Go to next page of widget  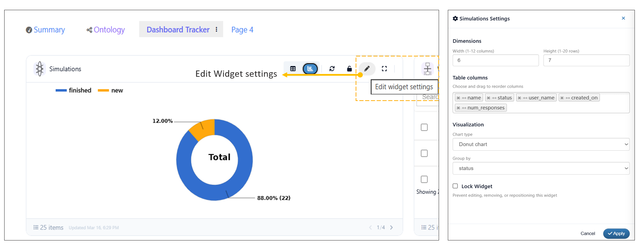[x=391, y=228]
